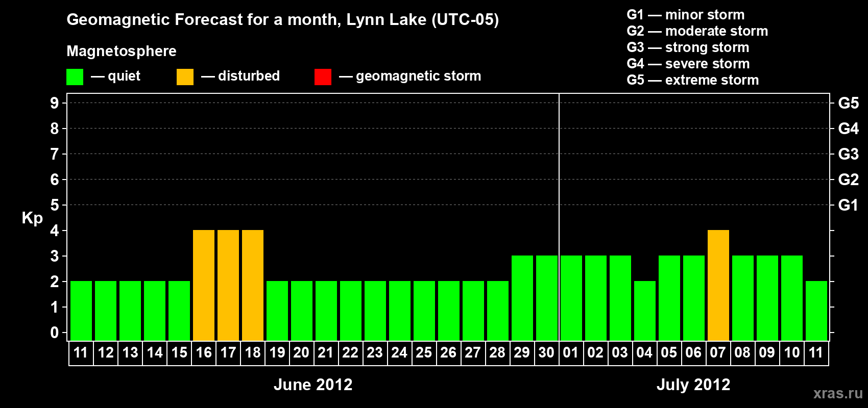Click the '— geomagnetic storm' legend label
868x408 pixels.
(410, 76)
